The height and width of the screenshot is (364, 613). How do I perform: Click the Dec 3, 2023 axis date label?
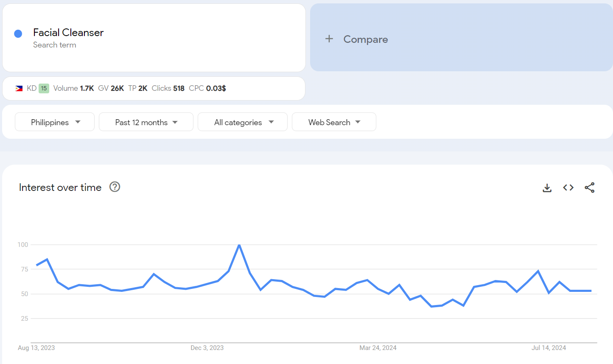207,348
